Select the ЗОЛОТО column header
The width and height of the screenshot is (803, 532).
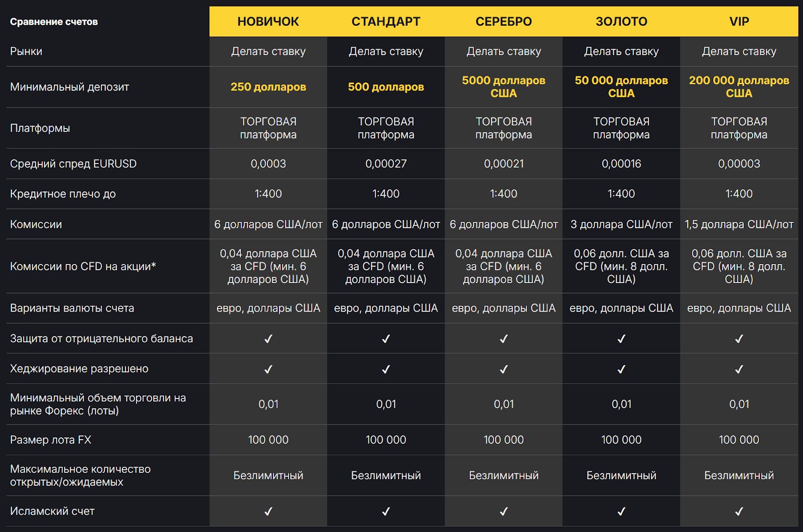coord(621,22)
